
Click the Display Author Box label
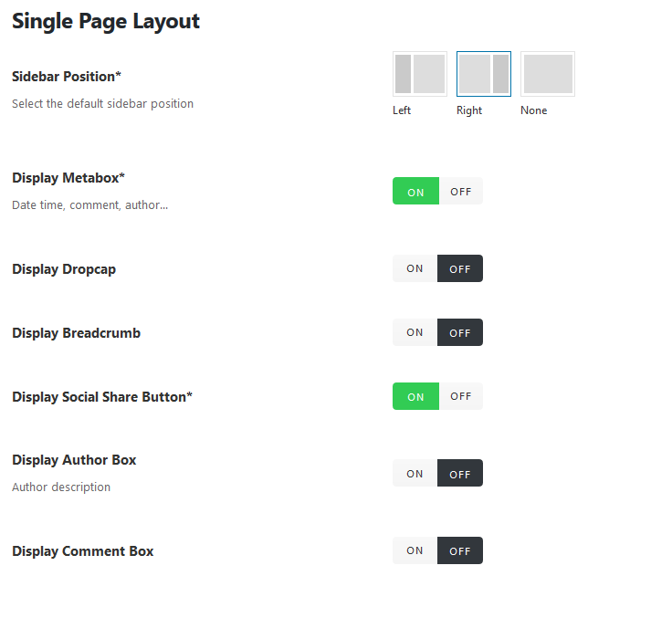click(74, 460)
